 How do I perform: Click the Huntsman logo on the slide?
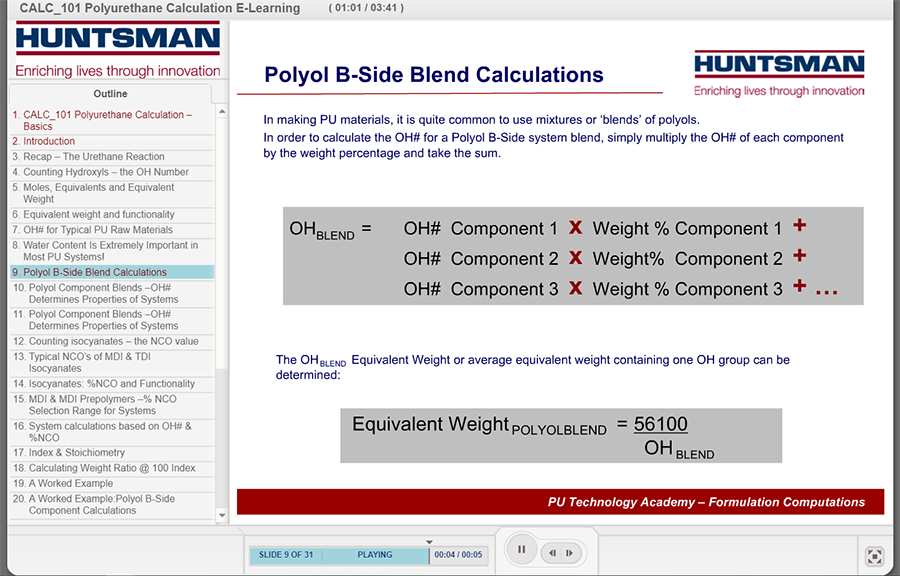[779, 66]
